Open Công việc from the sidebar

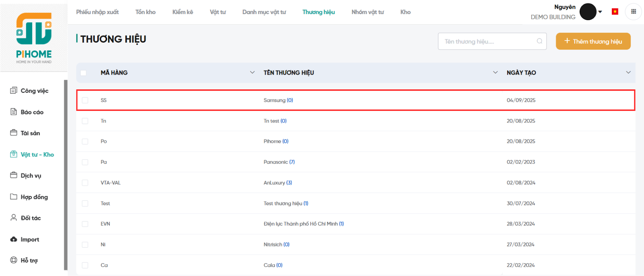(x=34, y=91)
